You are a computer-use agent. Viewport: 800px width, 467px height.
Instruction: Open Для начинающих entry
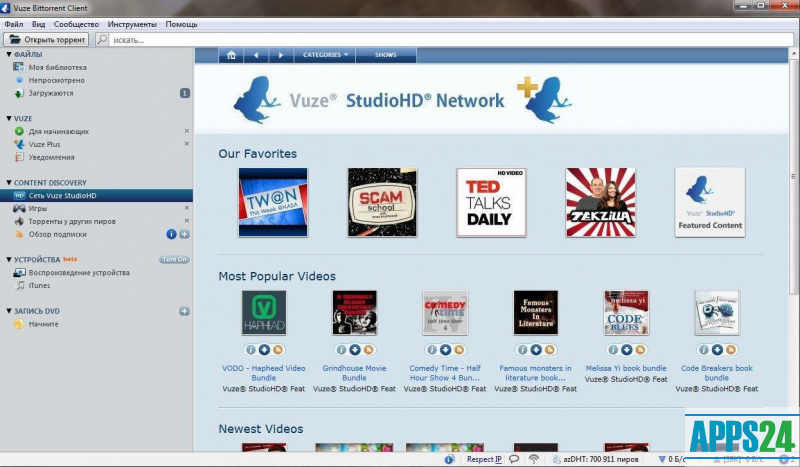click(58, 132)
